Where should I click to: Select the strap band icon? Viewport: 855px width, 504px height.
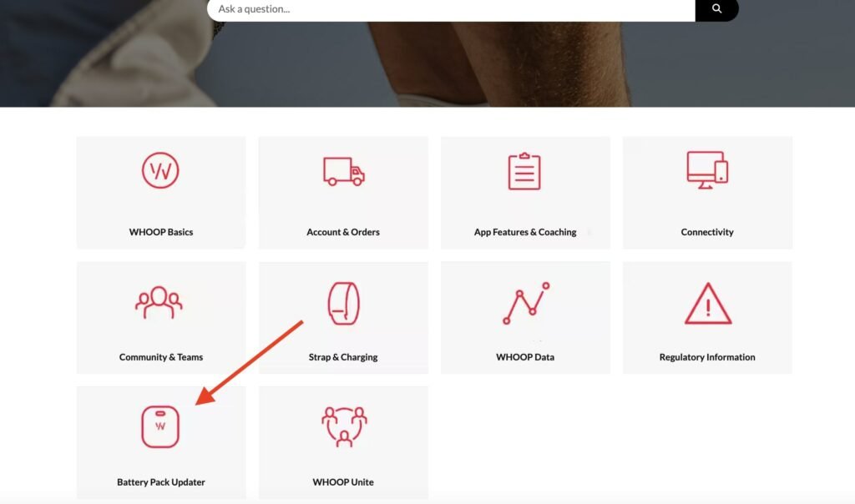[343, 304]
